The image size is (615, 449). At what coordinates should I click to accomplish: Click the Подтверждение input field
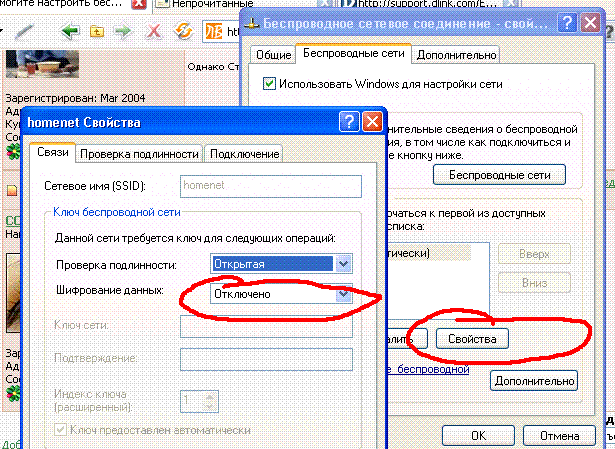coord(266,359)
